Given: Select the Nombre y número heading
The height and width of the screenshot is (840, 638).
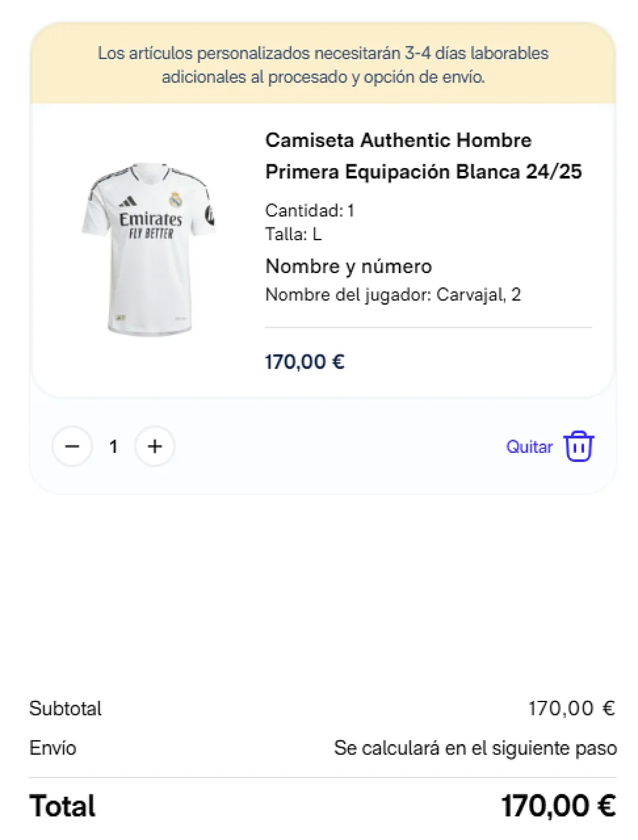Looking at the screenshot, I should pyautogui.click(x=348, y=266).
